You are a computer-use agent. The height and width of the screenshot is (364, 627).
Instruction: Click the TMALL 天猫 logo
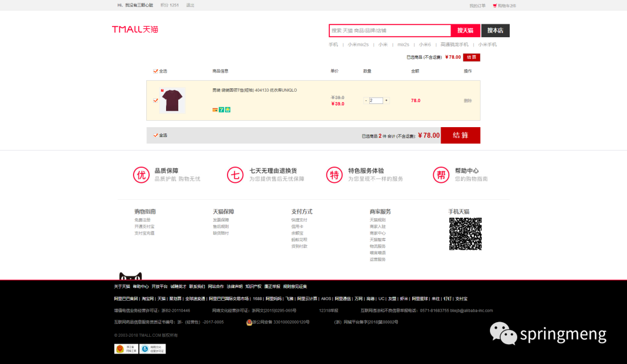click(135, 29)
